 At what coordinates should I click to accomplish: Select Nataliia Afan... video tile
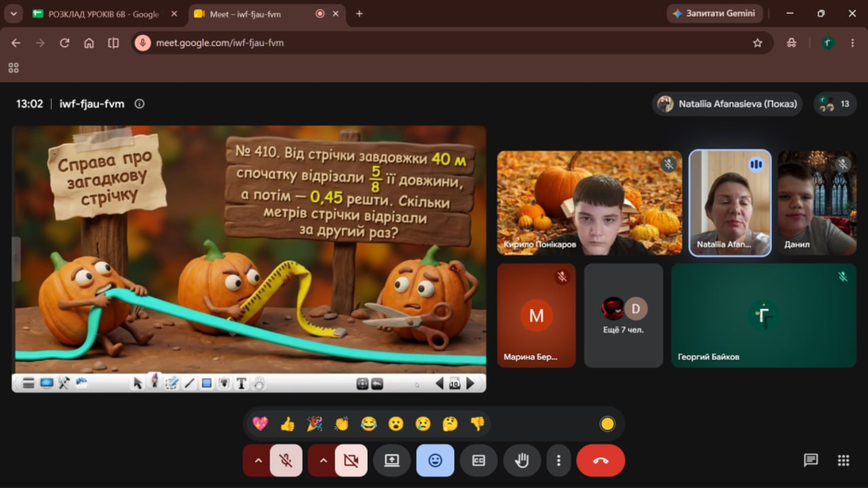(730, 203)
